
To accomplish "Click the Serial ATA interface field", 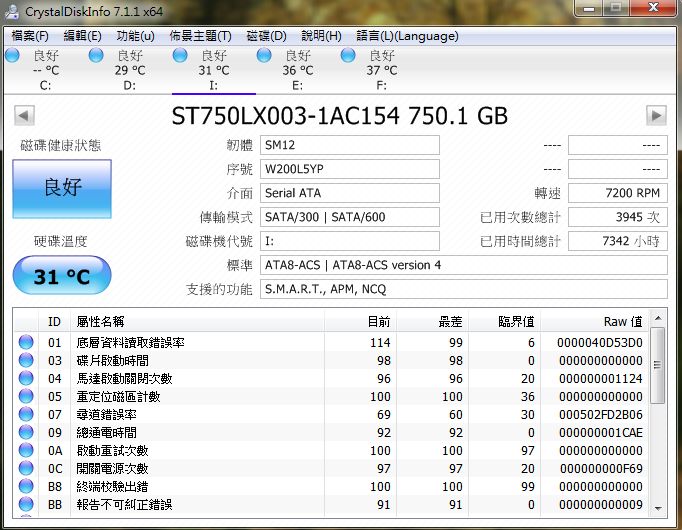I will coord(350,193).
